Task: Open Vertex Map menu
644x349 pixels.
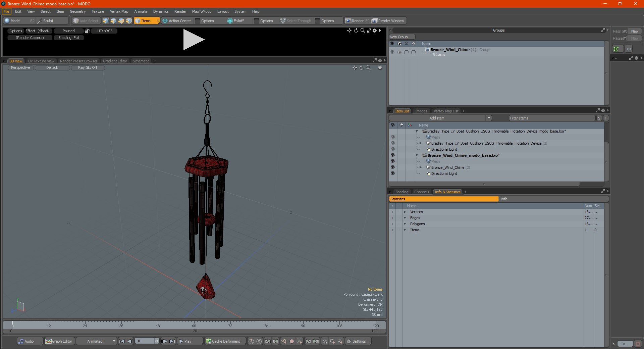Action: click(119, 11)
